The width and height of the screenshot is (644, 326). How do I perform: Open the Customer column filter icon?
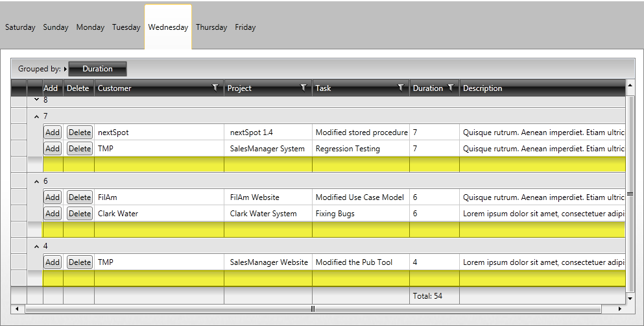click(x=215, y=88)
